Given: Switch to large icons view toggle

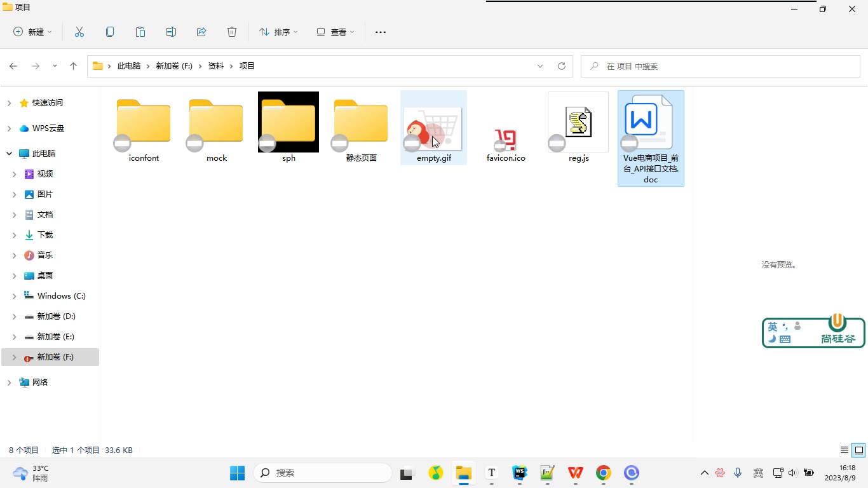Looking at the screenshot, I should (x=859, y=450).
